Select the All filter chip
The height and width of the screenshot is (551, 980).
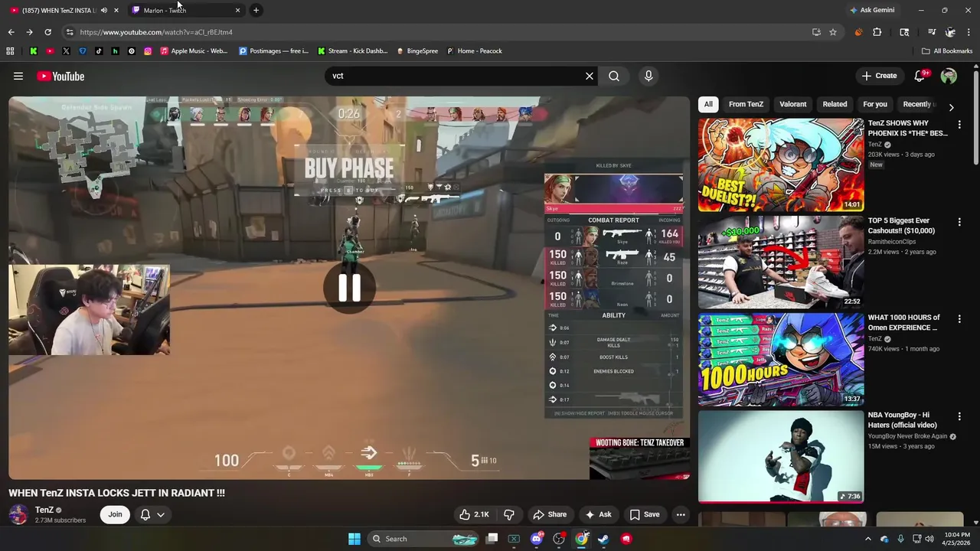pyautogui.click(x=708, y=104)
